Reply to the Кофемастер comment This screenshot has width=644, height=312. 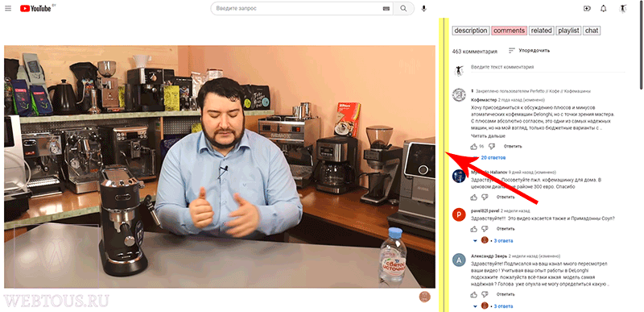[x=513, y=147]
